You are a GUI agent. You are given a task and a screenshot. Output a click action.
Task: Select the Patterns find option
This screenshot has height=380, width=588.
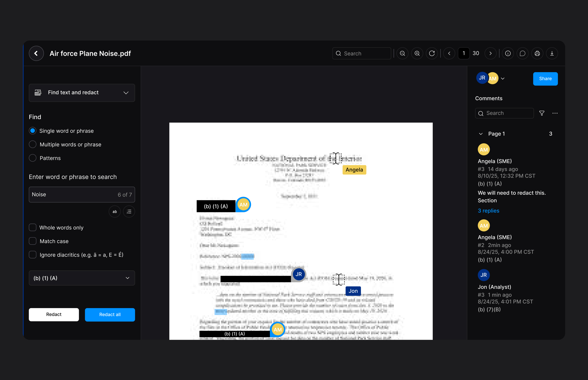tap(33, 158)
